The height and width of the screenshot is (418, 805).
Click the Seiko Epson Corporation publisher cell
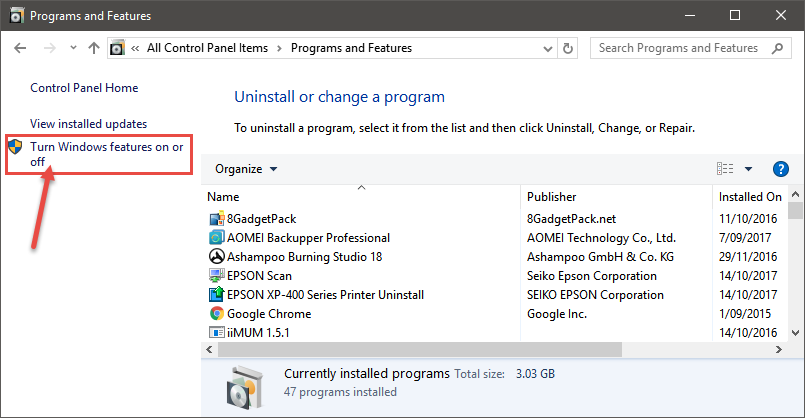tap(591, 276)
